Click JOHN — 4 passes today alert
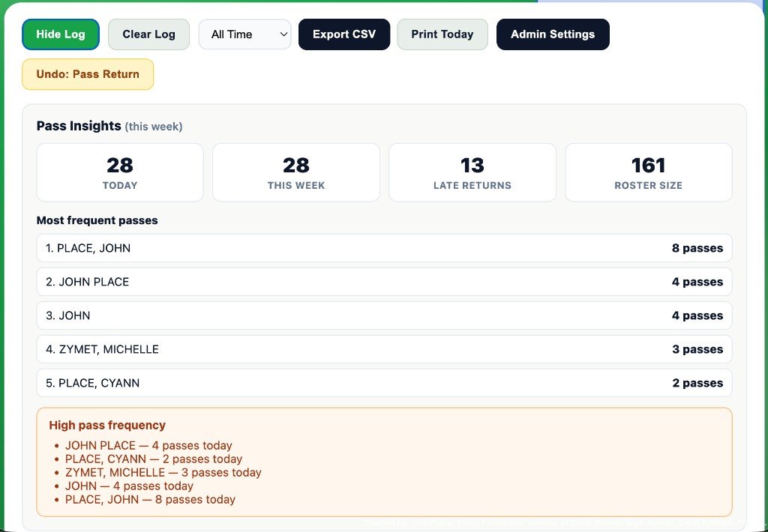Screen dimensions: 768x532 coord(129,486)
